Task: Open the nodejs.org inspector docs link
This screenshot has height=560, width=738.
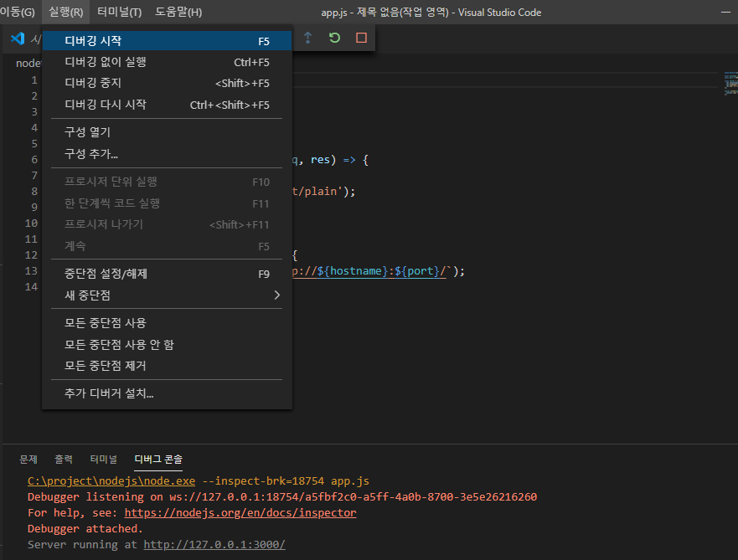Action: [240, 512]
